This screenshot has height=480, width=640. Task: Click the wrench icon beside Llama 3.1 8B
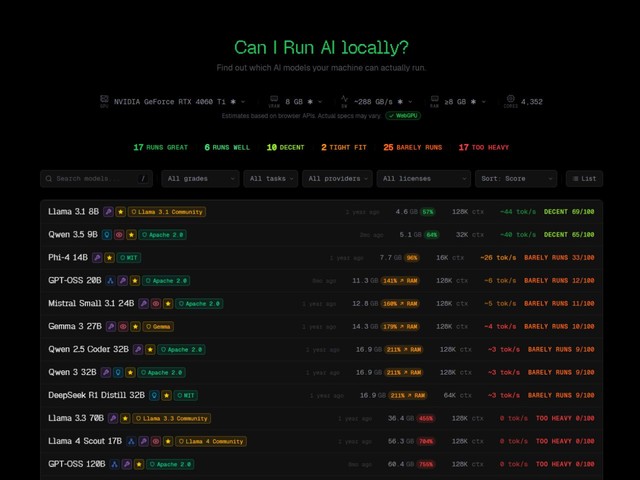click(x=108, y=212)
